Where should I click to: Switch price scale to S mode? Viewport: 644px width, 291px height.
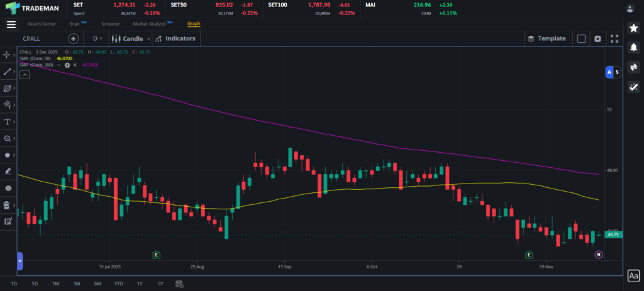click(x=617, y=72)
